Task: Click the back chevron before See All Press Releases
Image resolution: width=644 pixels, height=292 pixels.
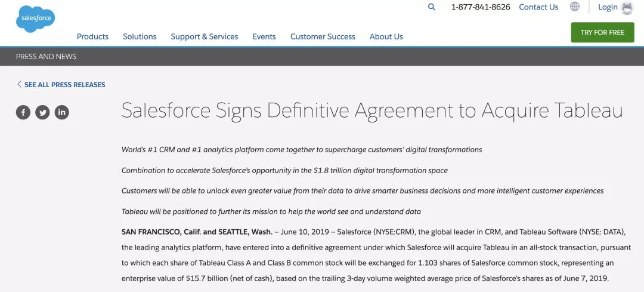Action: click(x=19, y=84)
